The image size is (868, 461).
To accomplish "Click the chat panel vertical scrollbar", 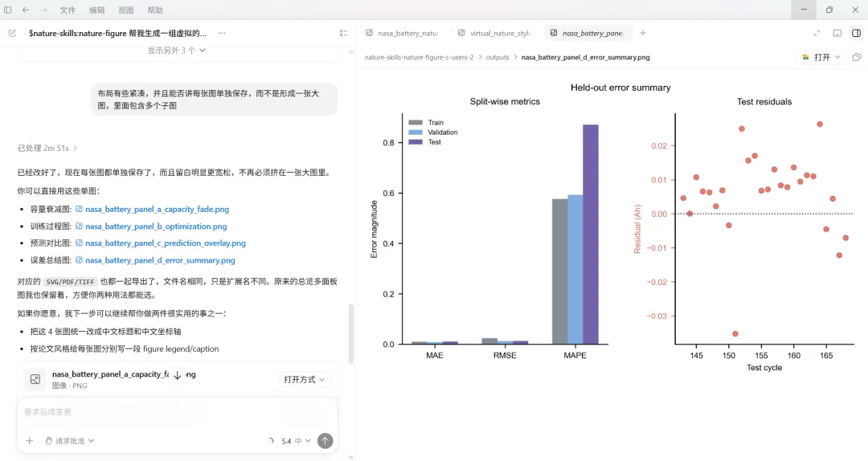I will tap(350, 334).
